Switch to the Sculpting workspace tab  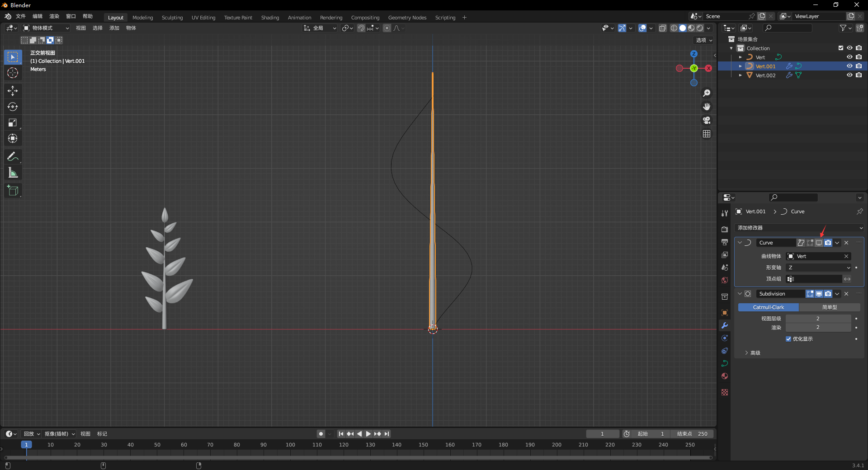tap(172, 18)
